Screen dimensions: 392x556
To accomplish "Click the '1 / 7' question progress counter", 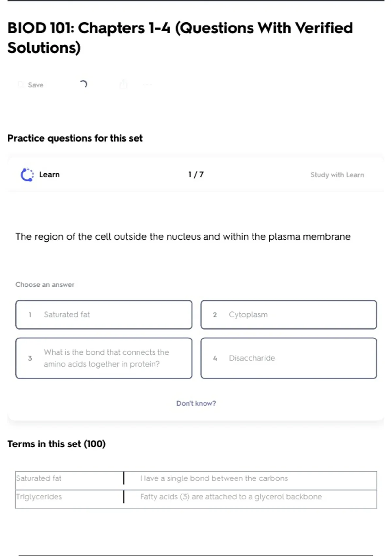I will [196, 175].
